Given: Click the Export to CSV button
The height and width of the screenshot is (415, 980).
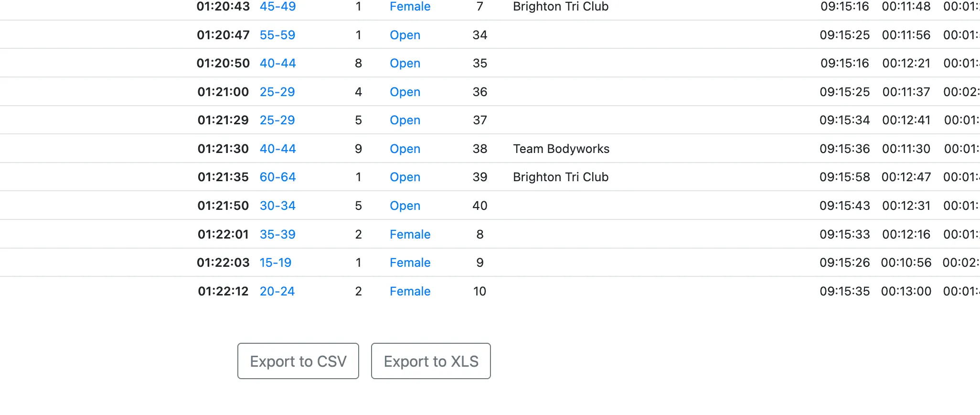Looking at the screenshot, I should [x=298, y=361].
